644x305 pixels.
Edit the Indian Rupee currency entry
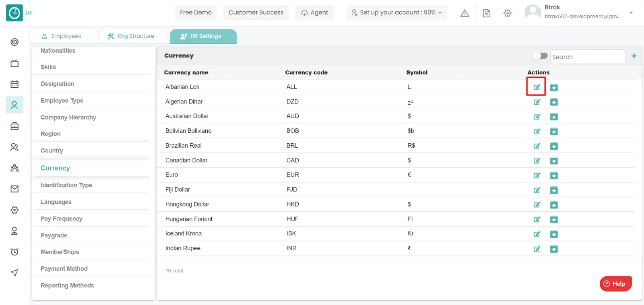point(537,249)
